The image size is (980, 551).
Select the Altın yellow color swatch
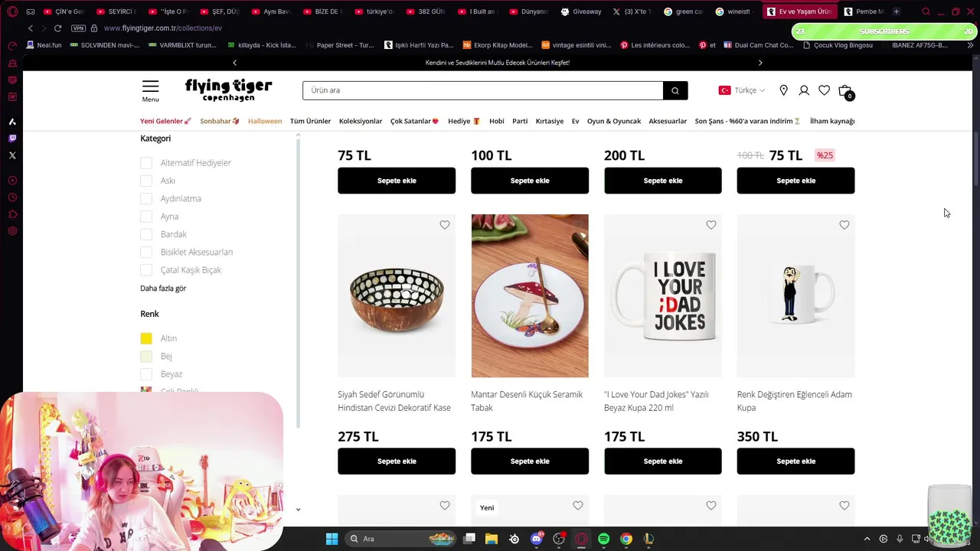[x=146, y=338]
